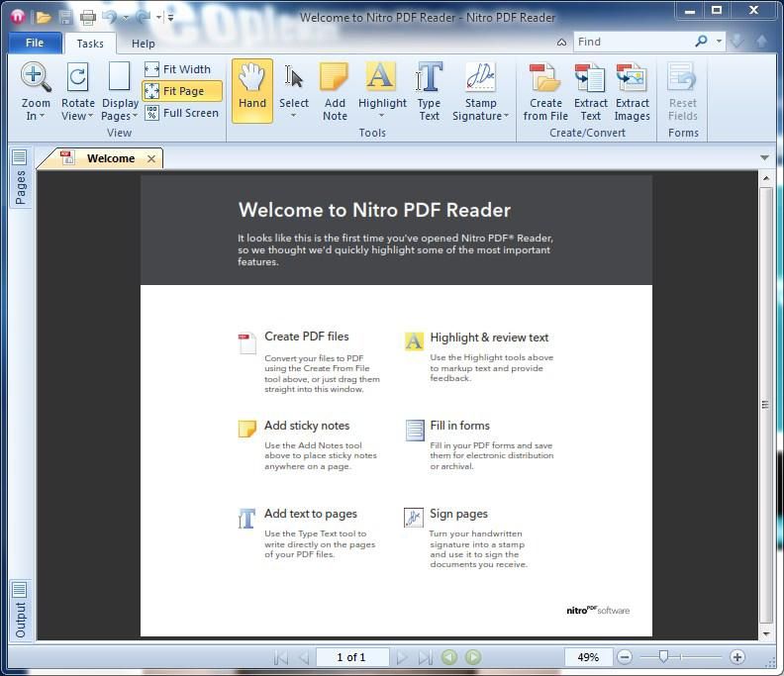The height and width of the screenshot is (676, 784).
Task: Click the Add Note sticky icon
Action: (334, 77)
